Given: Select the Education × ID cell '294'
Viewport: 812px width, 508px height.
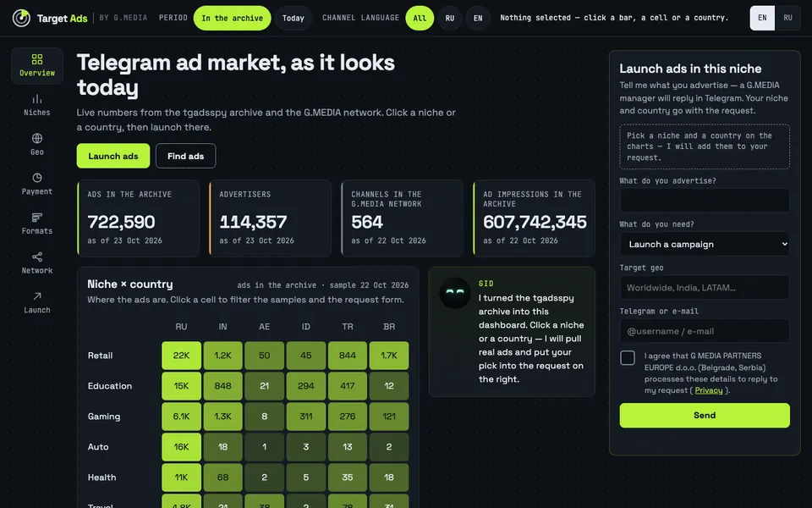Looking at the screenshot, I should [306, 386].
